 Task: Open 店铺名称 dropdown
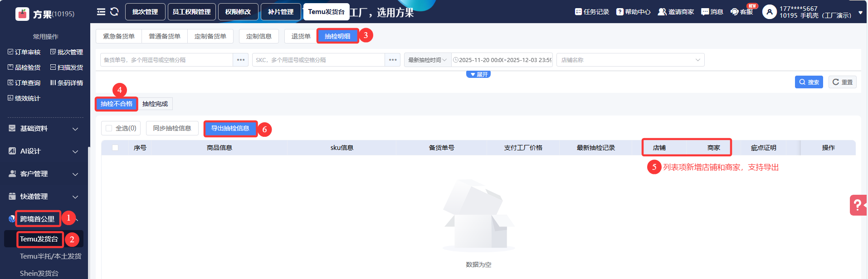click(630, 60)
